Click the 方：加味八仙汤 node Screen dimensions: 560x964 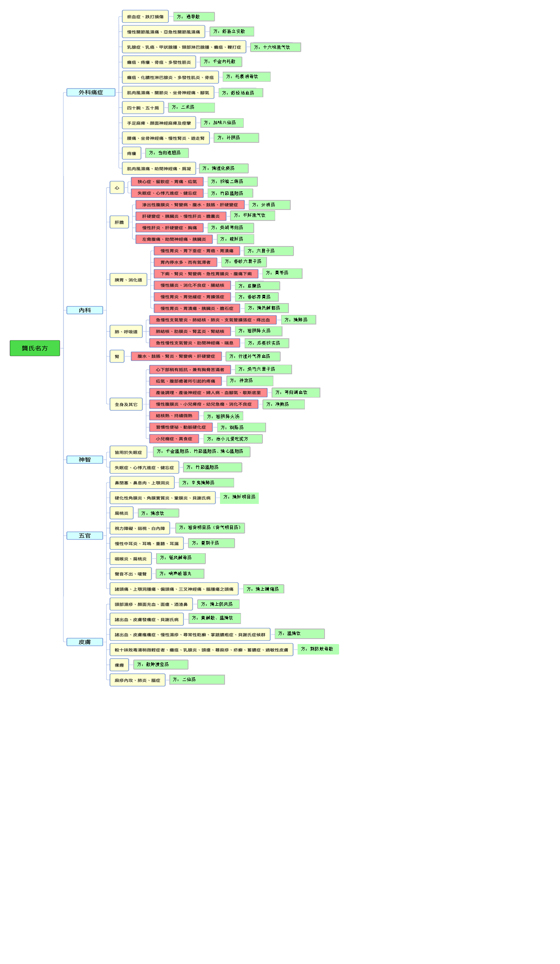tap(222, 123)
